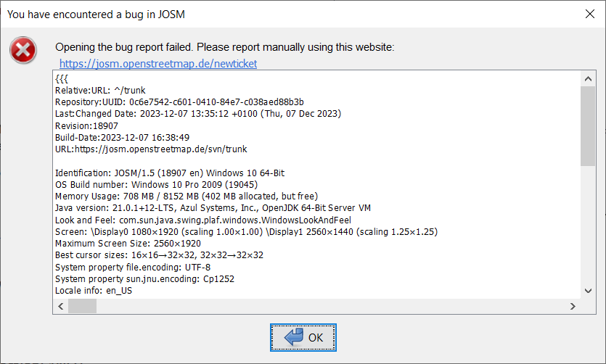
Task: Click the opening {{{ line of report
Action: tap(62, 78)
